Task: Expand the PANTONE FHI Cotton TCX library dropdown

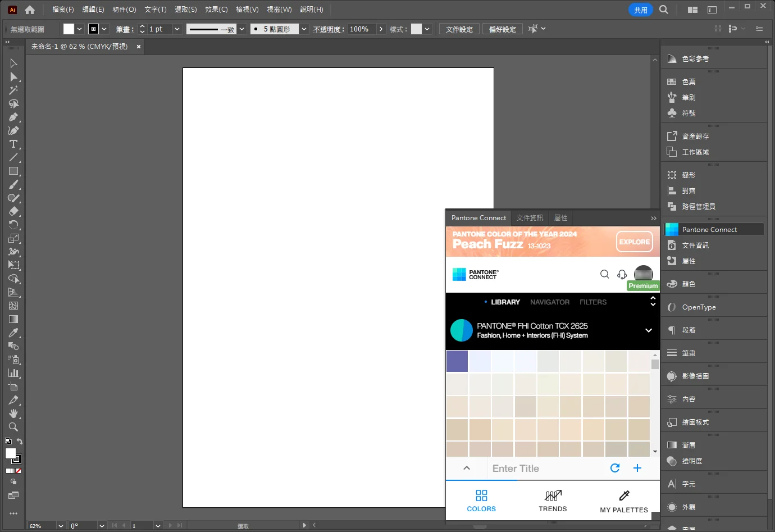Action: pos(648,330)
